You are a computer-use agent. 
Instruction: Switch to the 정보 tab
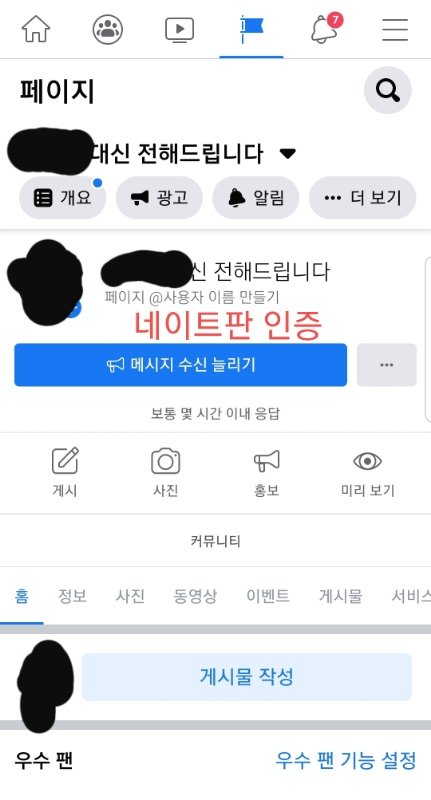point(72,595)
